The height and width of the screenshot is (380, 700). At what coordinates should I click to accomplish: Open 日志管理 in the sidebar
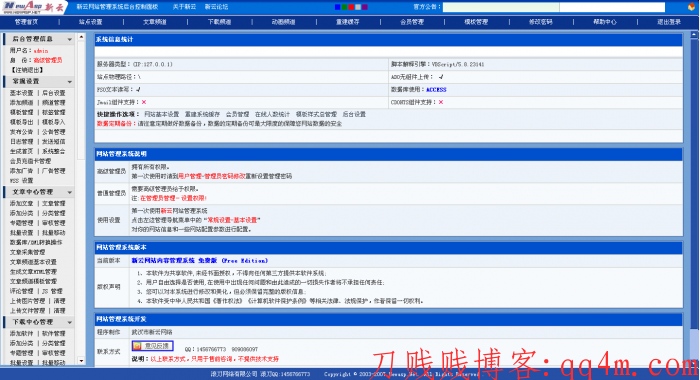tap(21, 142)
